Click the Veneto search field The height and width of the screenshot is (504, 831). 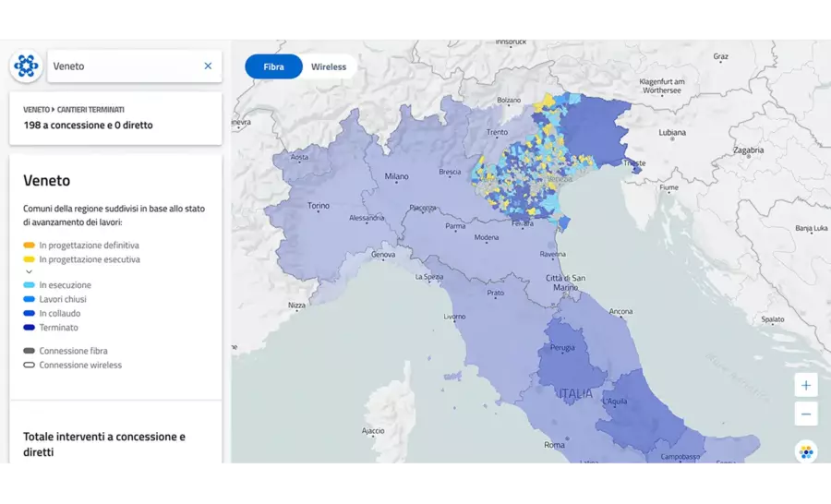tap(135, 66)
